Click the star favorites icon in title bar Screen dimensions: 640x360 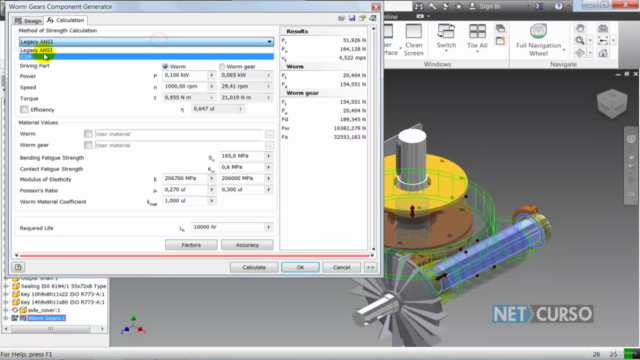(x=459, y=6)
